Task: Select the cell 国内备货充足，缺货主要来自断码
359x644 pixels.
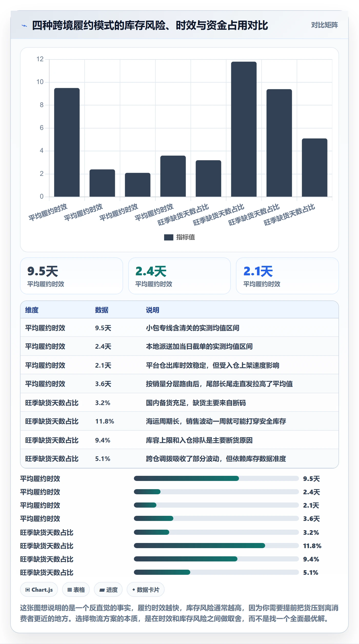Action: coord(196,403)
